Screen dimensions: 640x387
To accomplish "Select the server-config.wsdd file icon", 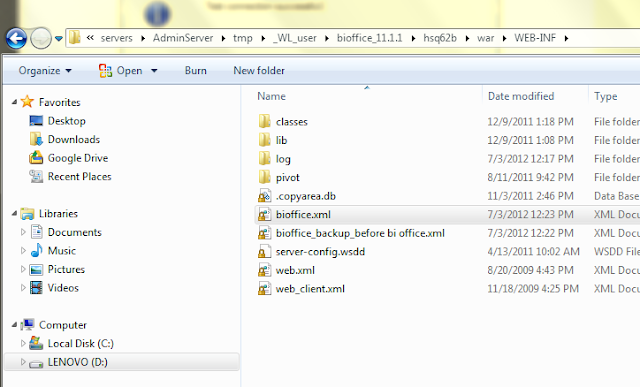I will pos(264,251).
